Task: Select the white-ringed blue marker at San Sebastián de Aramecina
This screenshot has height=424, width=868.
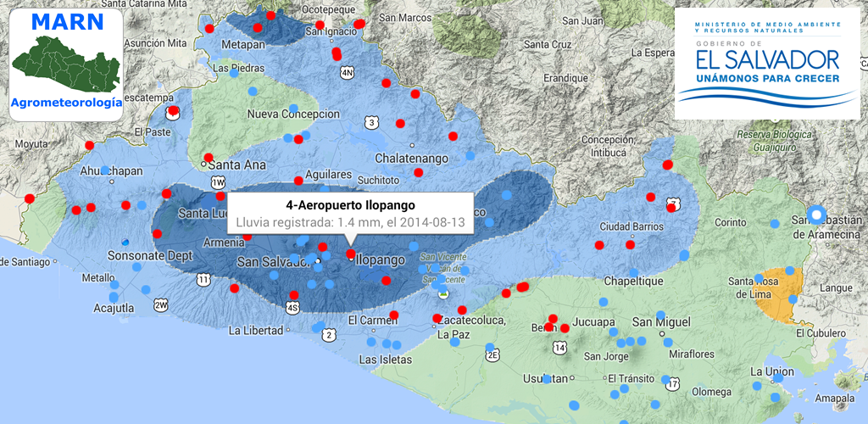Action: pos(816,215)
